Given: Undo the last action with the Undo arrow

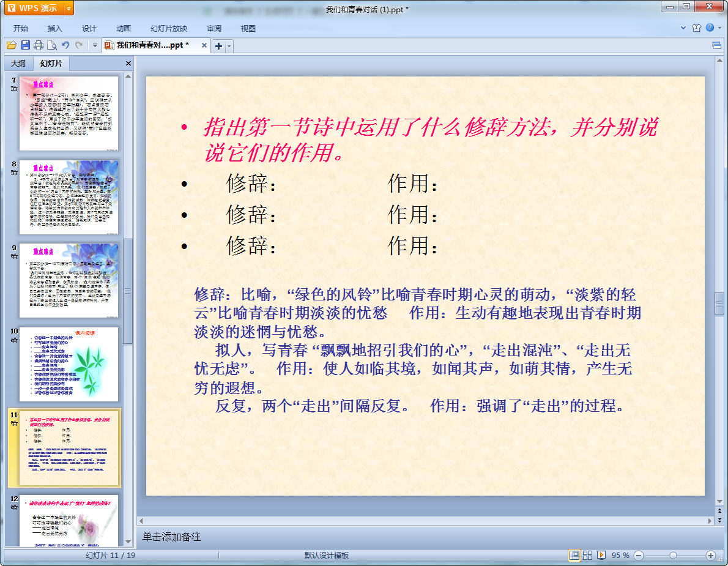Looking at the screenshot, I should pos(65,45).
